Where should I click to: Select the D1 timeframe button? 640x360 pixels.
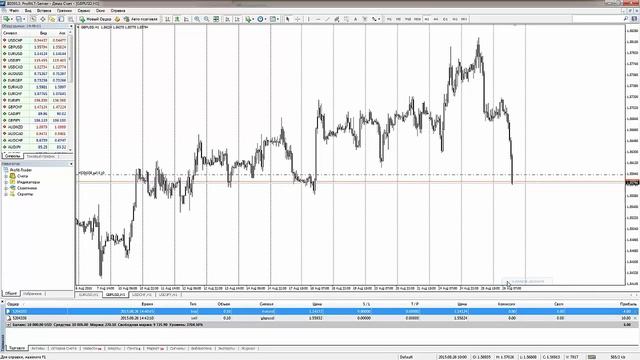tap(445, 19)
